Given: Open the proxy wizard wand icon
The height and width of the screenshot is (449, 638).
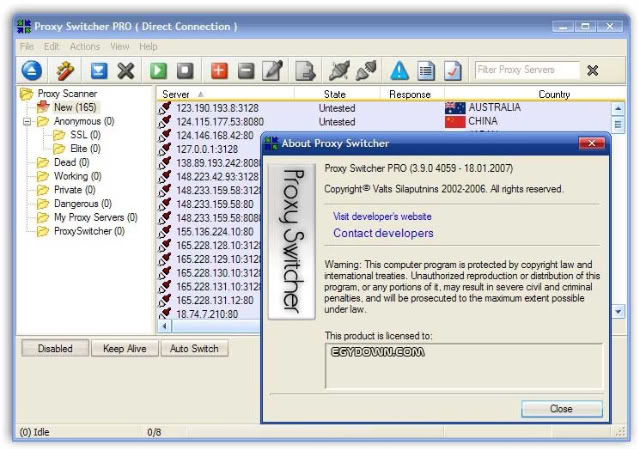Looking at the screenshot, I should coord(65,70).
